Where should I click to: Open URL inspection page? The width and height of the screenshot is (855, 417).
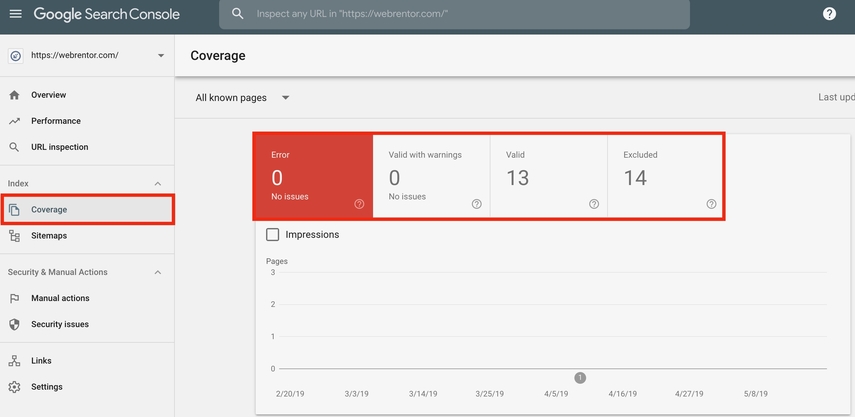59,147
